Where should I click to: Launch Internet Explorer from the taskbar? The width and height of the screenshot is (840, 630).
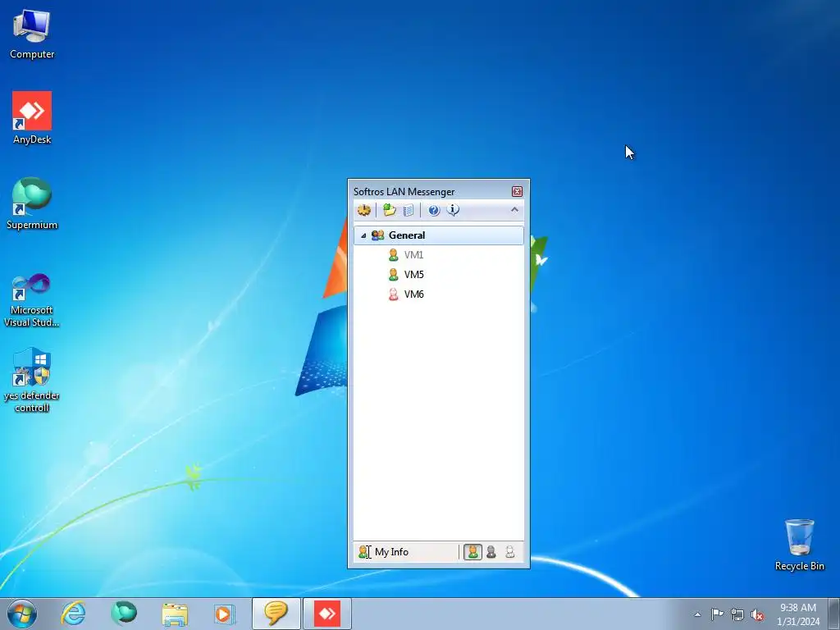coord(73,614)
